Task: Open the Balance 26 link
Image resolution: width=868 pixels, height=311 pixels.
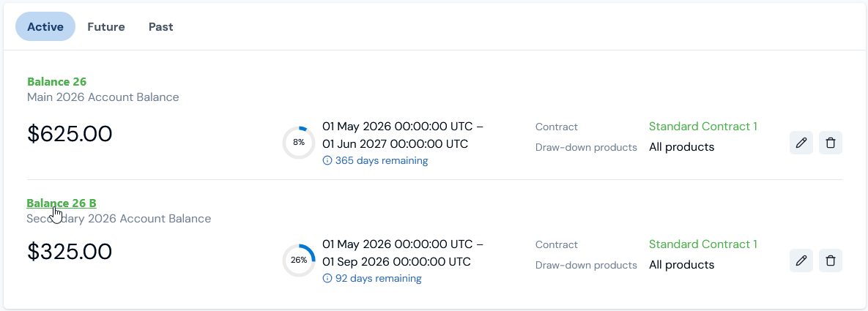Action: click(x=57, y=82)
